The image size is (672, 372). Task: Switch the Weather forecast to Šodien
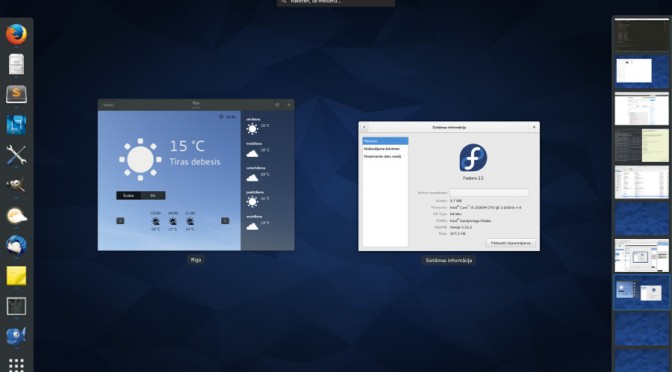(x=129, y=195)
